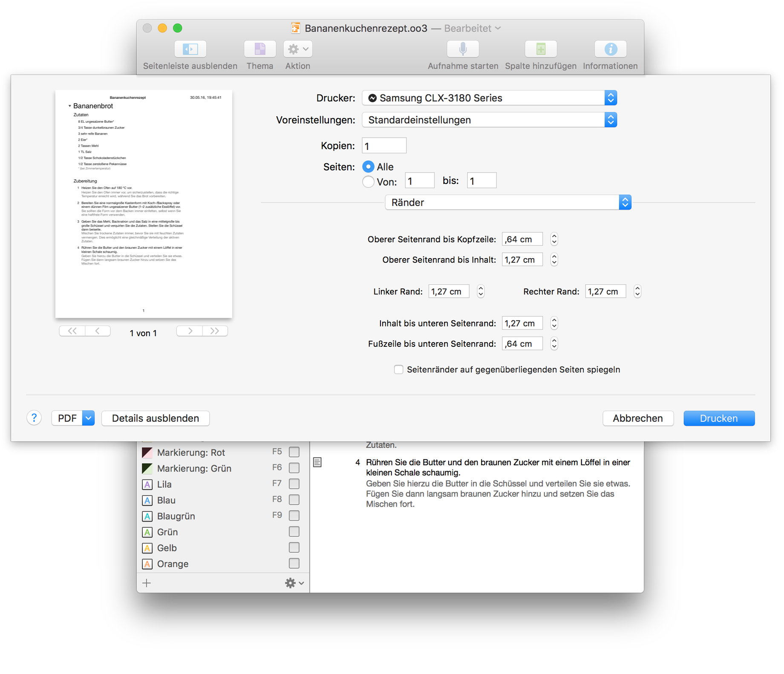Open the Thema toolbar icon
784x674 pixels.
pyautogui.click(x=259, y=49)
